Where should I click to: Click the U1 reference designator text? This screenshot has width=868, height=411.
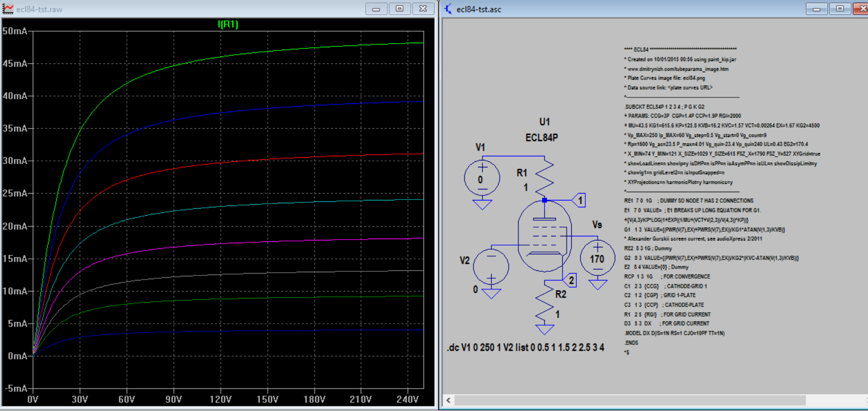[x=544, y=122]
